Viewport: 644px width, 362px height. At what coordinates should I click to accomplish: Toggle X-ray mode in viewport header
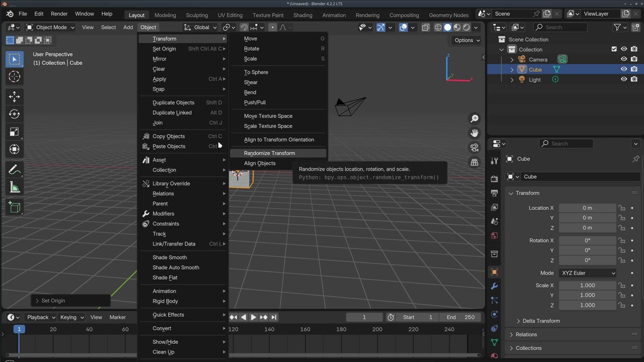click(x=426, y=27)
